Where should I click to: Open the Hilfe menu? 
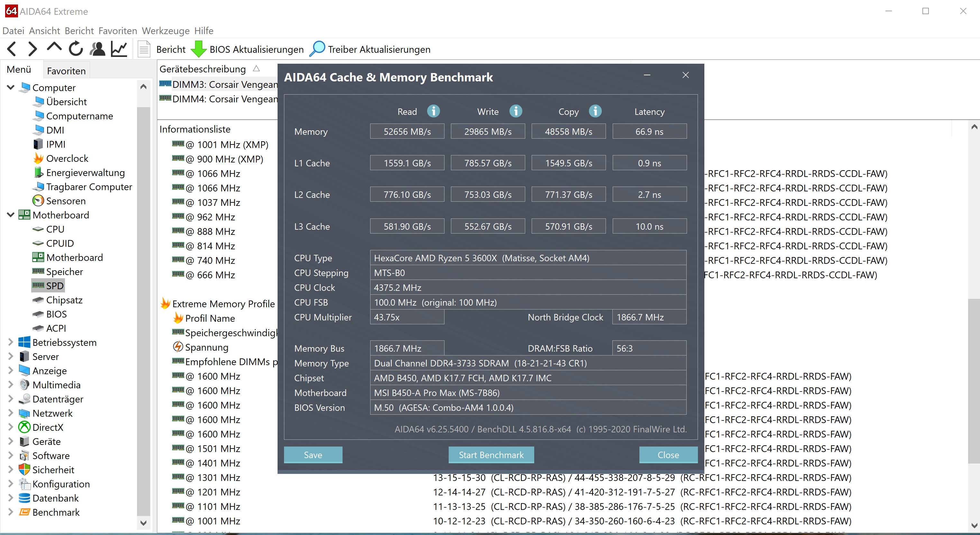tap(204, 31)
